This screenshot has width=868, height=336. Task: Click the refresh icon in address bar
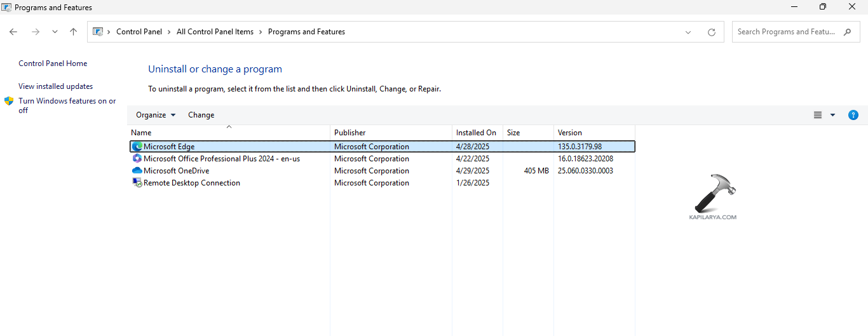pyautogui.click(x=711, y=32)
